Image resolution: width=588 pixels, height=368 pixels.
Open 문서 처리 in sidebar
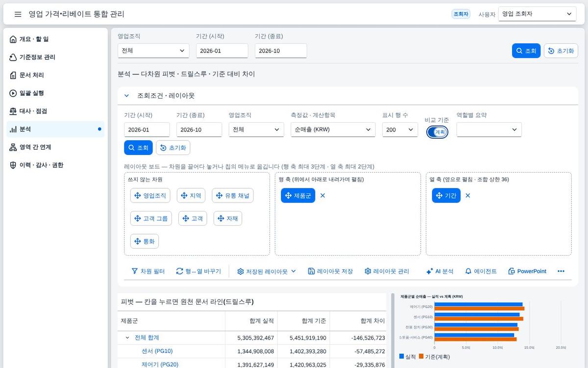[x=55, y=75]
